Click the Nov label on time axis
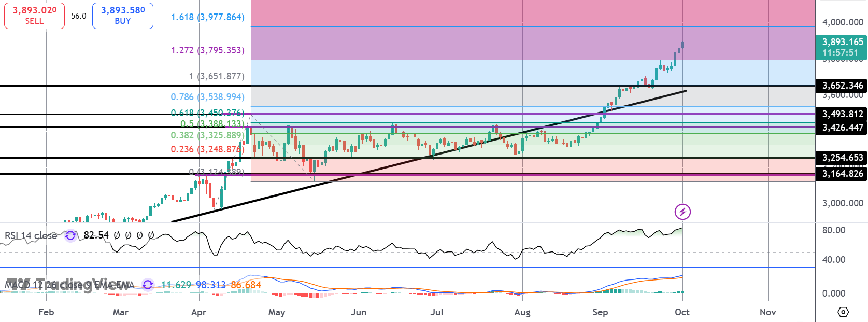Viewport: 868px width, 322px height. pyautogui.click(x=767, y=312)
